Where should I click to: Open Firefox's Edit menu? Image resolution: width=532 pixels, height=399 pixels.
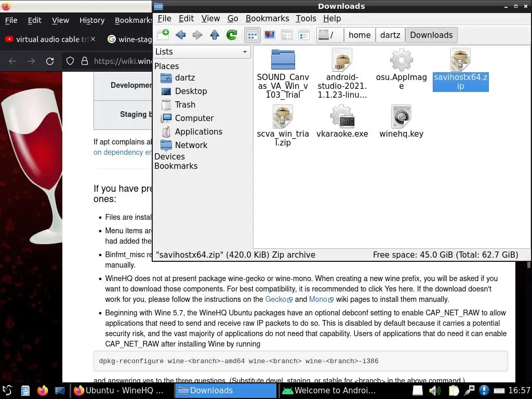(x=35, y=20)
